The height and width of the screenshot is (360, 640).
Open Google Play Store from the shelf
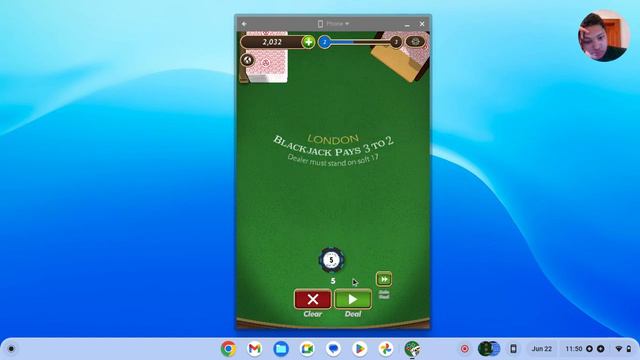(x=360, y=349)
